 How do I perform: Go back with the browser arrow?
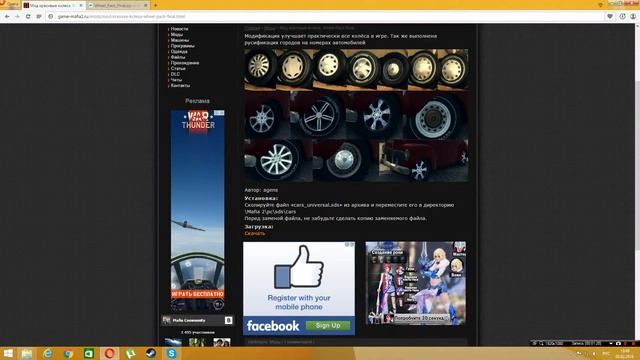(x=7, y=16)
